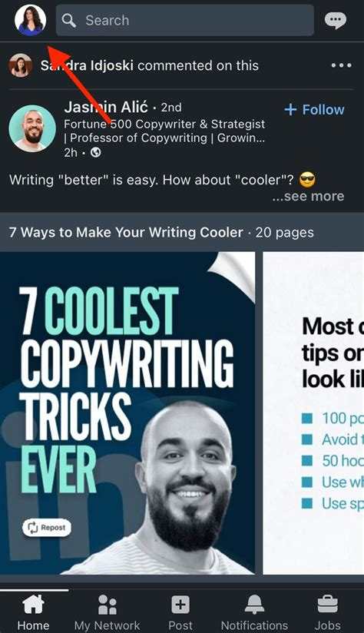The height and width of the screenshot is (633, 364).
Task: Open the 7 Coolest Copywriting Tricks slide
Action: coord(127,413)
